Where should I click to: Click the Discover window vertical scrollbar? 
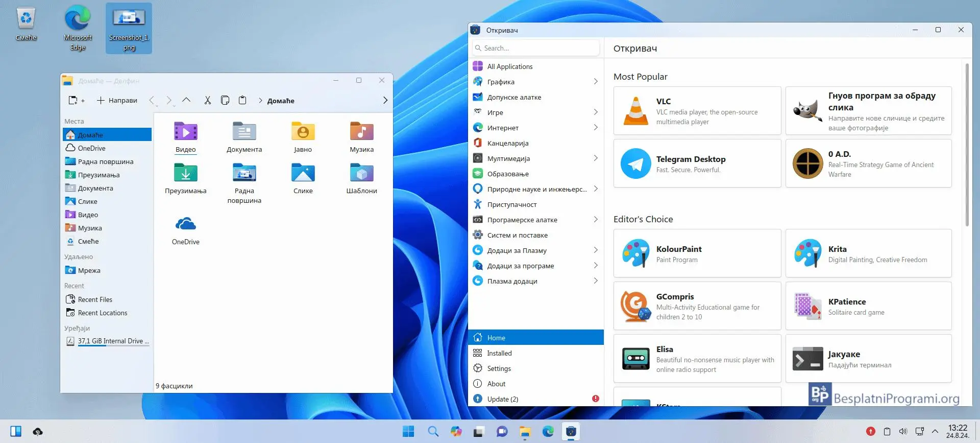pyautogui.click(x=967, y=145)
